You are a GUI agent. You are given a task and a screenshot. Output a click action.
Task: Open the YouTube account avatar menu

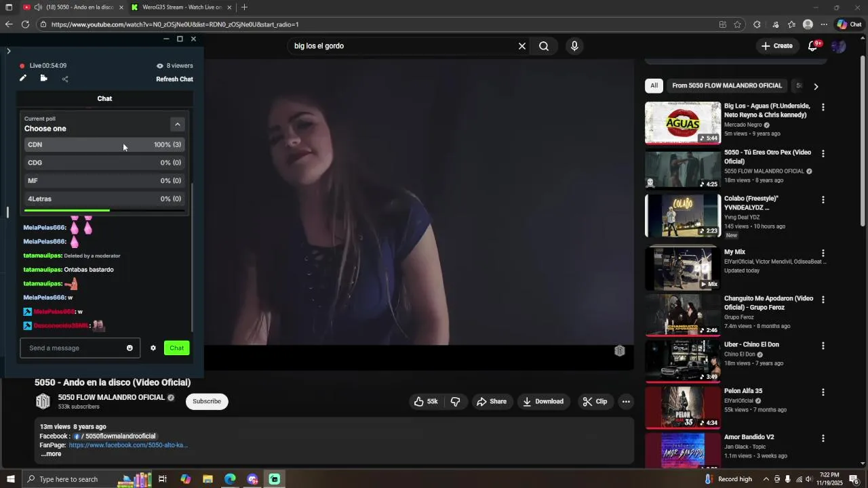pyautogui.click(x=839, y=46)
